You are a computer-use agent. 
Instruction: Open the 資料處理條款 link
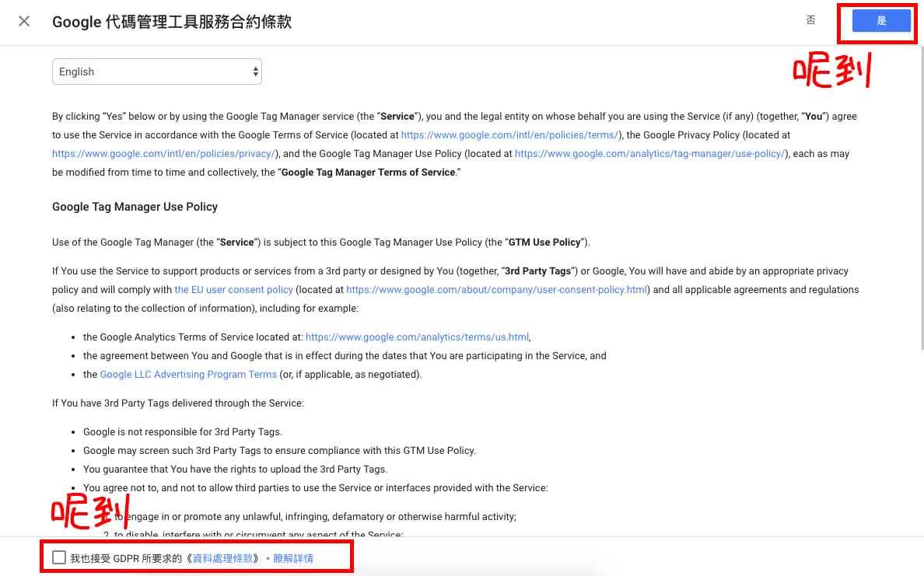[222, 558]
